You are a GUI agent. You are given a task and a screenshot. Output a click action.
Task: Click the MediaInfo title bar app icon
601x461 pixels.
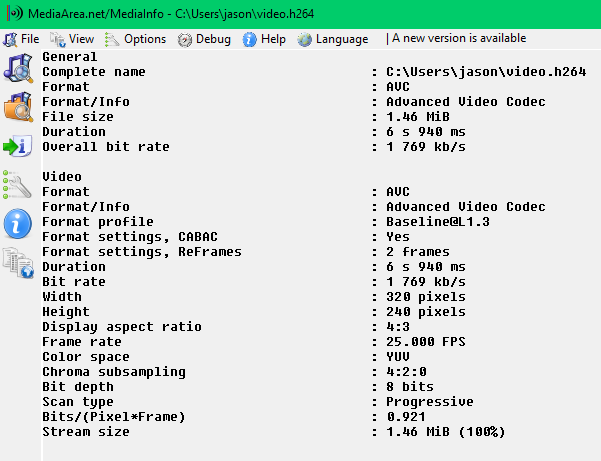tap(15, 14)
